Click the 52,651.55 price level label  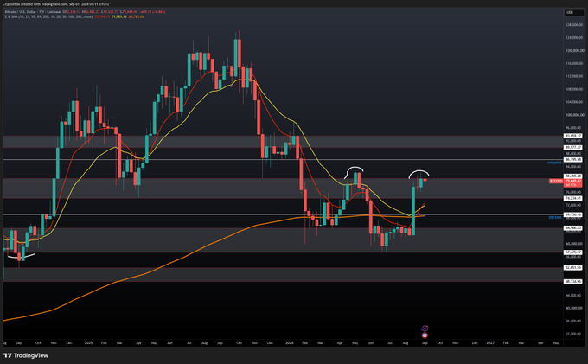click(573, 268)
